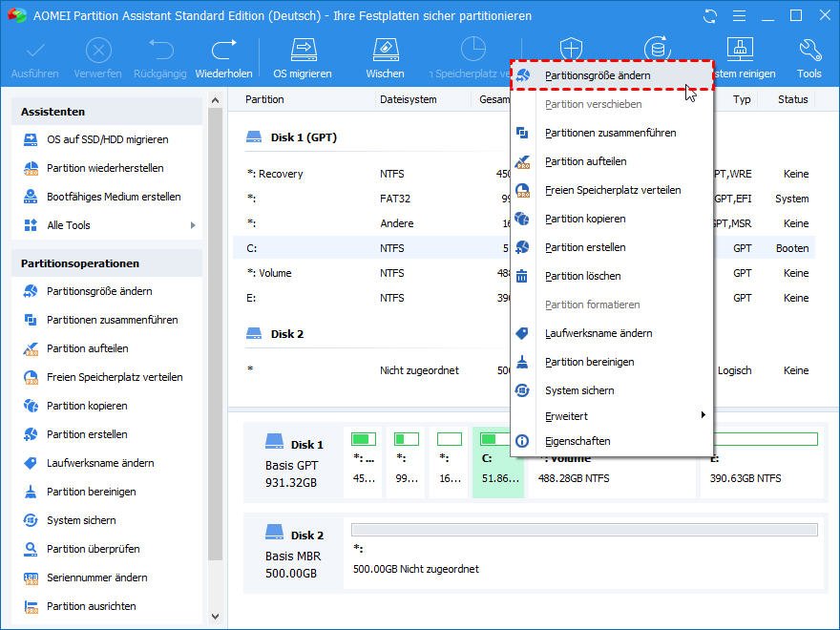Click OS auf SSD/HDD migrieren icon in sidebar

pos(31,139)
